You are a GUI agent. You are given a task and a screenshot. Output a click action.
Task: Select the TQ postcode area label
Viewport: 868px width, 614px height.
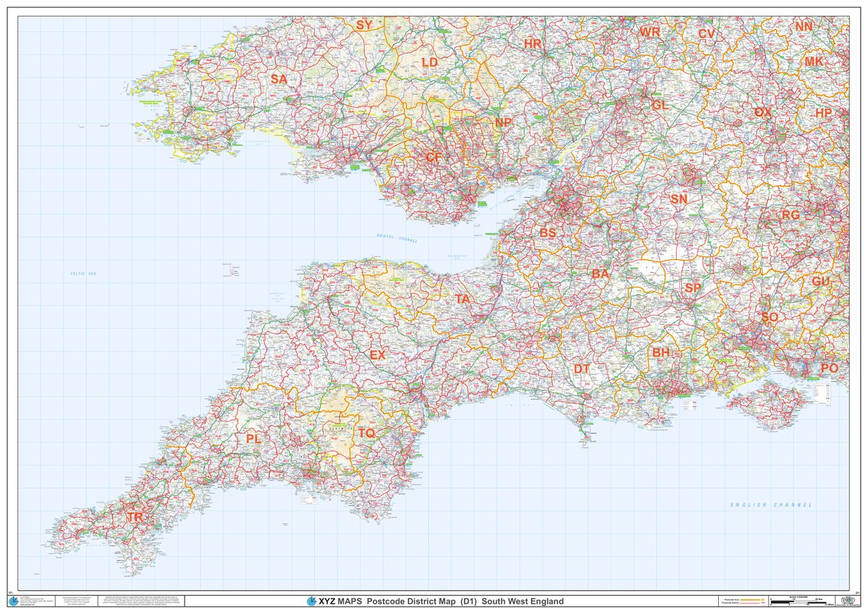[x=366, y=433]
